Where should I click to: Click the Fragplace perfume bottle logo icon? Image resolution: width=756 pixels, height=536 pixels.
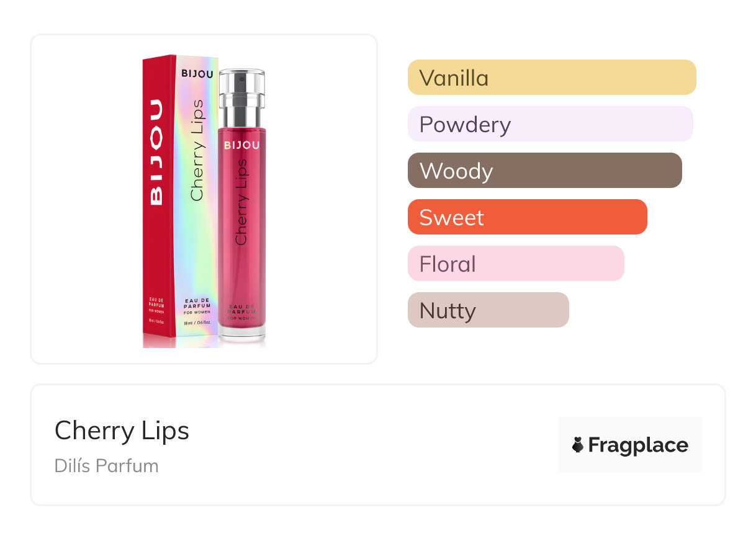point(578,445)
